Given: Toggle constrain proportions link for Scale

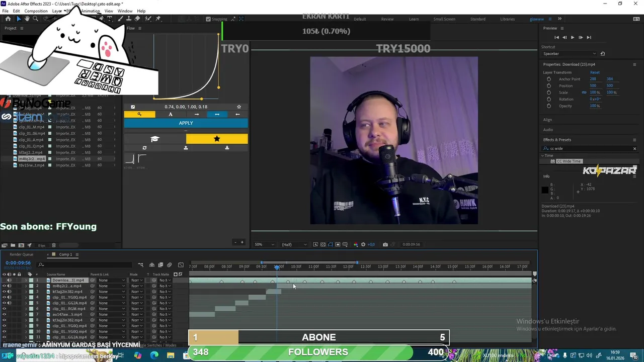Looking at the screenshot, I should [x=584, y=93].
